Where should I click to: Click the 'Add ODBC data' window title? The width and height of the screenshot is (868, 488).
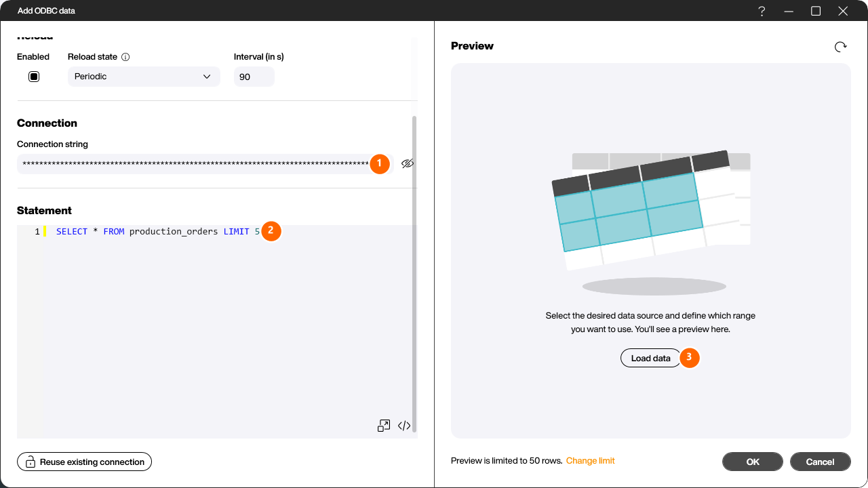(46, 11)
